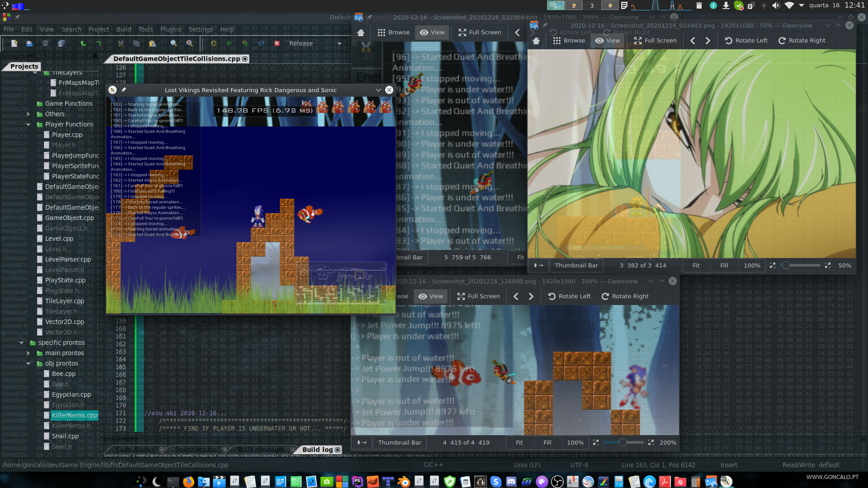This screenshot has height=488, width=868.
Task: Switch to View mode in 122304 Gwenview window
Action: pos(432,33)
